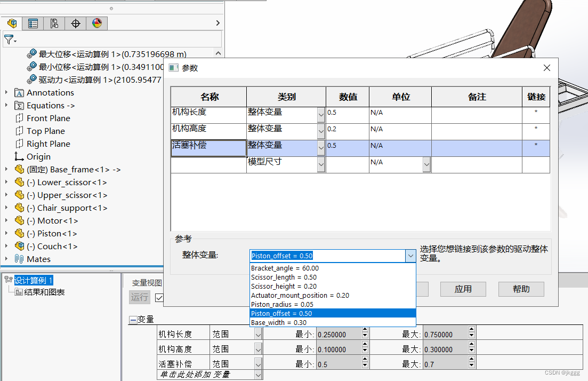This screenshot has width=588, height=381.
Task: Click the Lower_scissor component icon
Action: [20, 182]
